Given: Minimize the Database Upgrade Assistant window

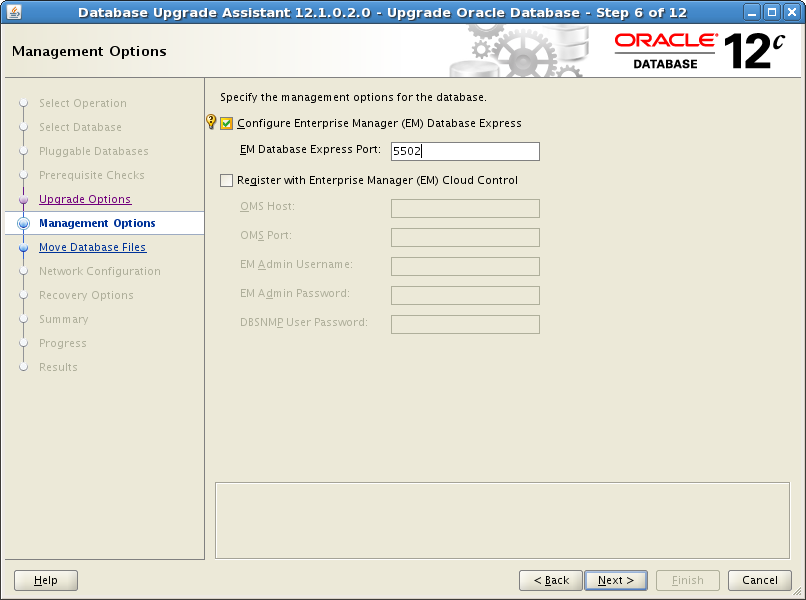Looking at the screenshot, I should tap(752, 12).
